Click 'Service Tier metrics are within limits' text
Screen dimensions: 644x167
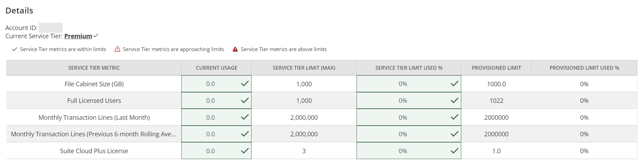pos(63,49)
